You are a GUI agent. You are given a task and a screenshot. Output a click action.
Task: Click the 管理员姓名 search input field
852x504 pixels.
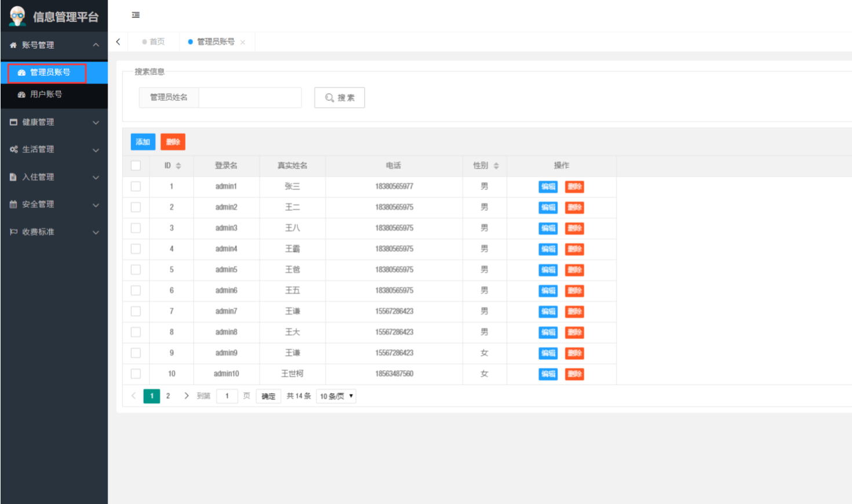tap(250, 97)
